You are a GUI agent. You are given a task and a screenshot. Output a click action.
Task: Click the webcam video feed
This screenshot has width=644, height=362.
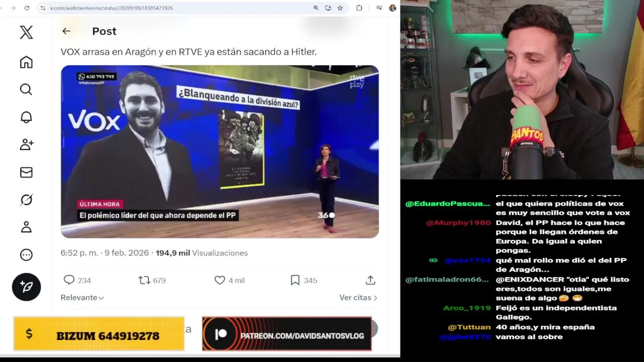pos(522,89)
